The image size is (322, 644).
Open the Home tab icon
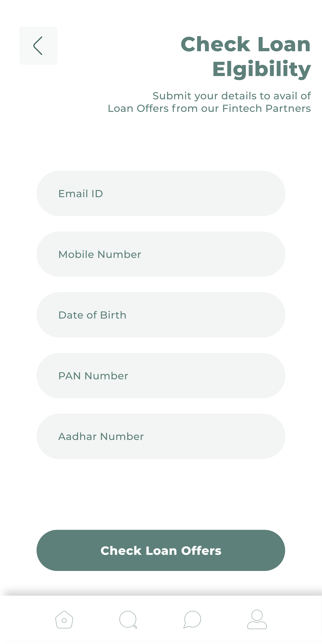click(64, 620)
